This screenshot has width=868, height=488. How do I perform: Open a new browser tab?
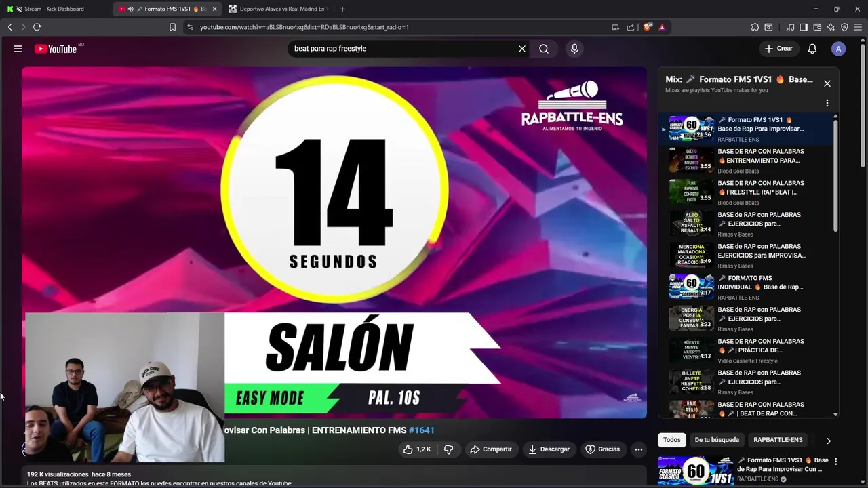(x=342, y=9)
